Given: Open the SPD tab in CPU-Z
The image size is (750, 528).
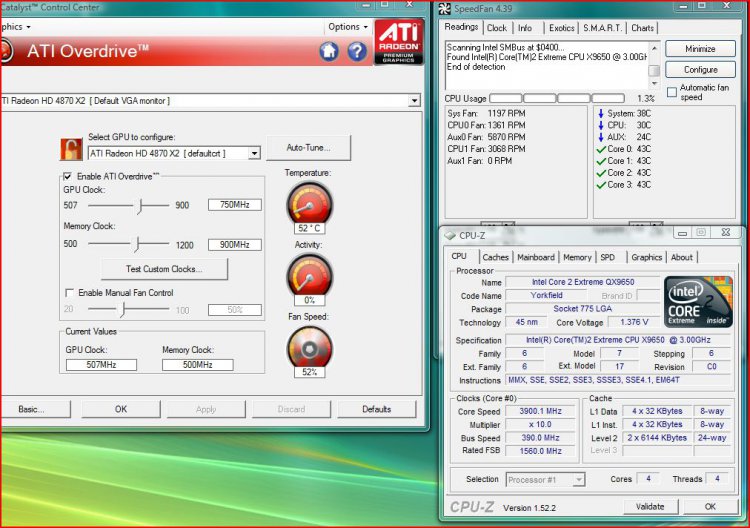Looking at the screenshot, I should point(607,257).
